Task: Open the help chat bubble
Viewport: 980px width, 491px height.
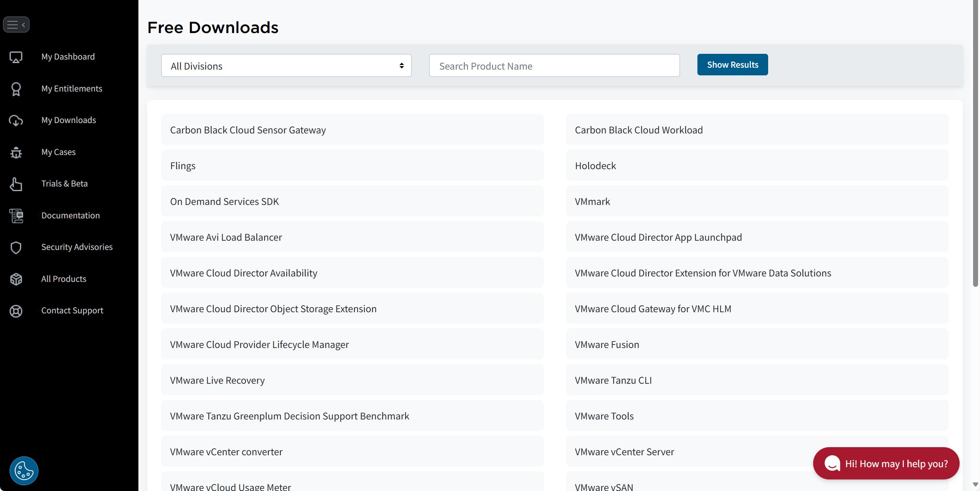Action: point(885,463)
